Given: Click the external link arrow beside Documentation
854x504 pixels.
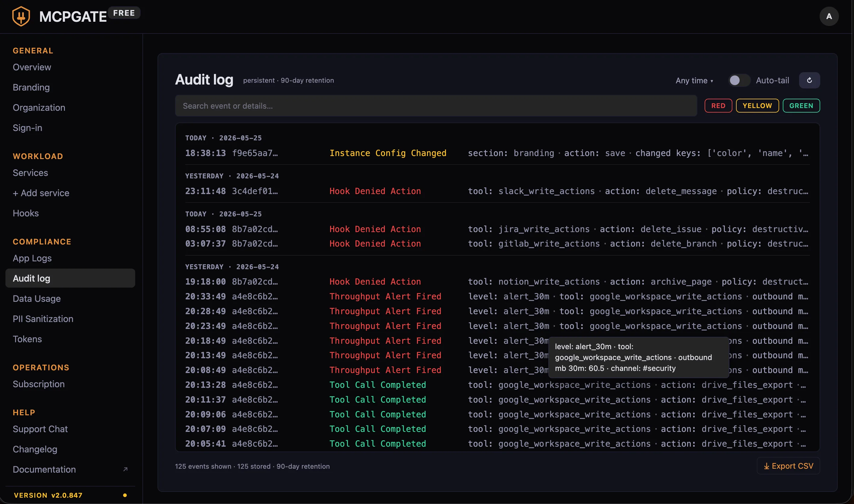Looking at the screenshot, I should tap(125, 469).
